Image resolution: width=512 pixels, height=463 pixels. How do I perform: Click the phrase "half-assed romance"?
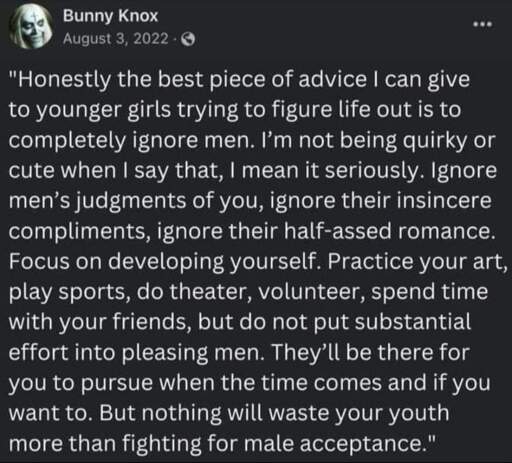coord(389,231)
